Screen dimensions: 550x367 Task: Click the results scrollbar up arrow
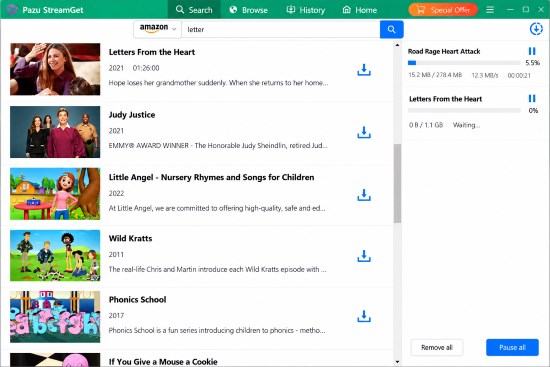(x=397, y=45)
